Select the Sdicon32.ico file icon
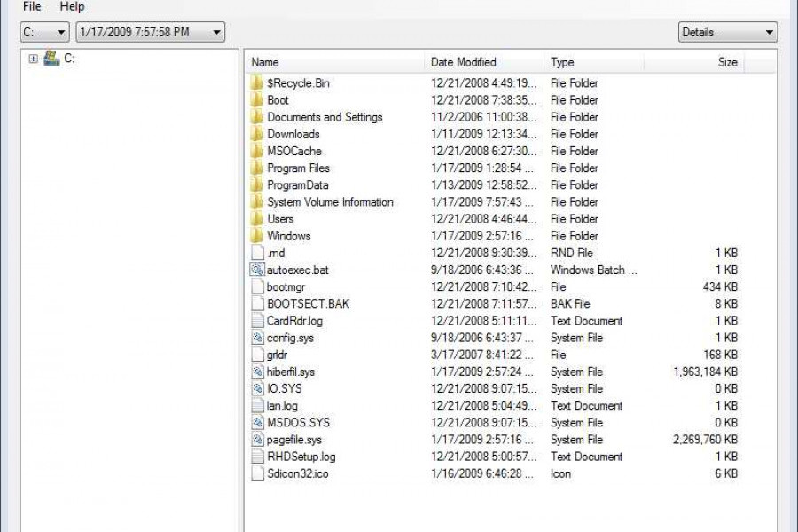The height and width of the screenshot is (532, 798). 257,473
